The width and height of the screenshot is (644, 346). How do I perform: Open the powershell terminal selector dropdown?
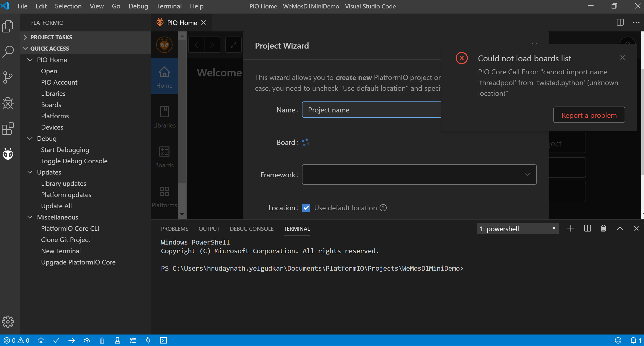517,228
